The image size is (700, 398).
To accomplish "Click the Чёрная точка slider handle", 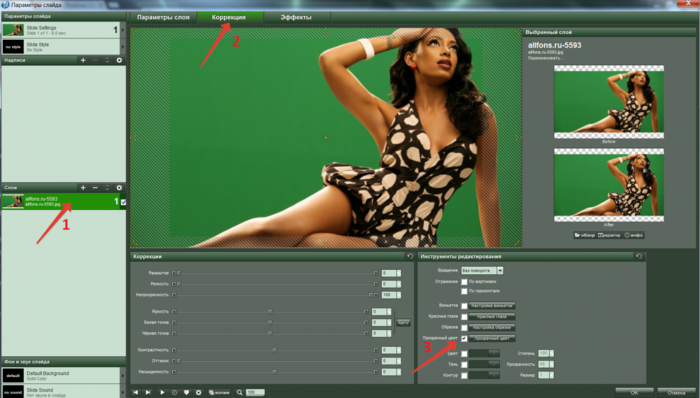I will tap(270, 333).
